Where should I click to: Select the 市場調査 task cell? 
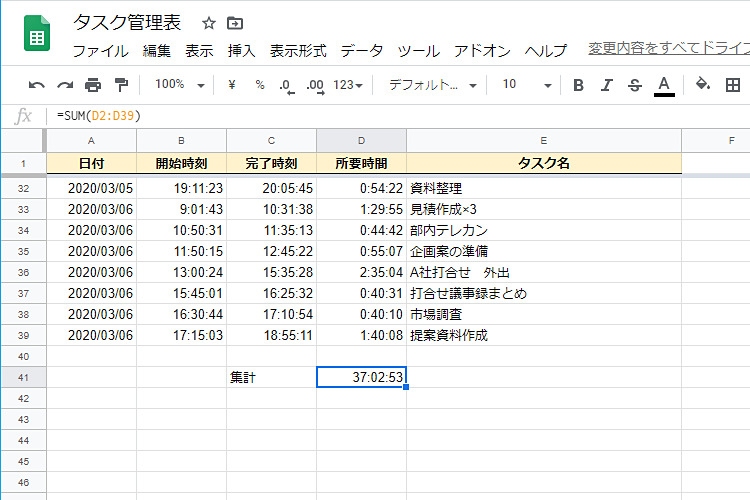click(x=544, y=314)
